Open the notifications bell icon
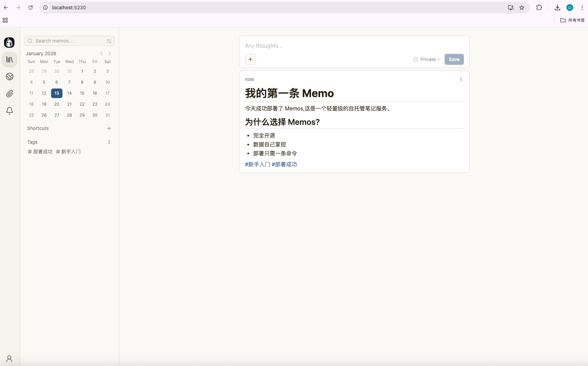 (10, 111)
